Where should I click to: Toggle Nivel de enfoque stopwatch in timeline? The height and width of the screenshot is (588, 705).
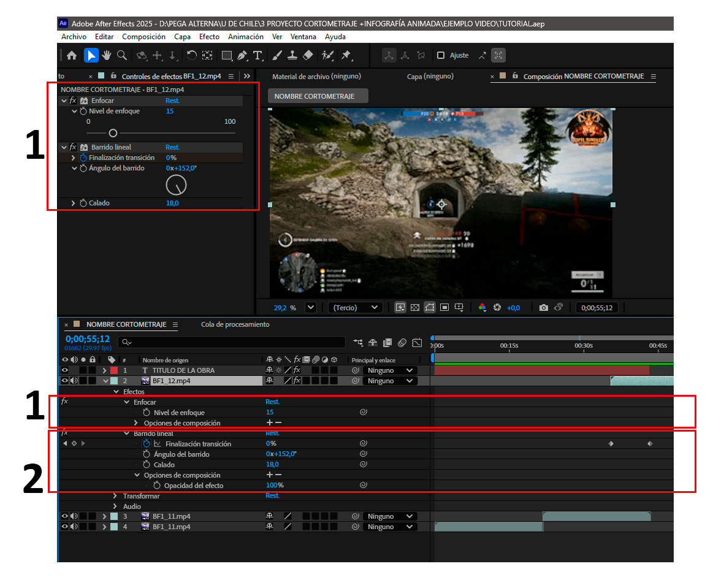click(x=146, y=412)
